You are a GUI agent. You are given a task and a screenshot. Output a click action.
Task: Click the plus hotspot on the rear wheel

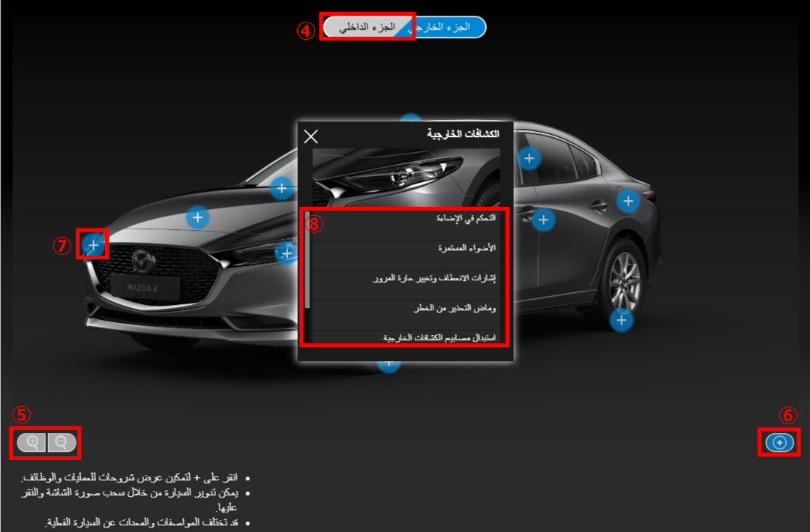coord(622,321)
